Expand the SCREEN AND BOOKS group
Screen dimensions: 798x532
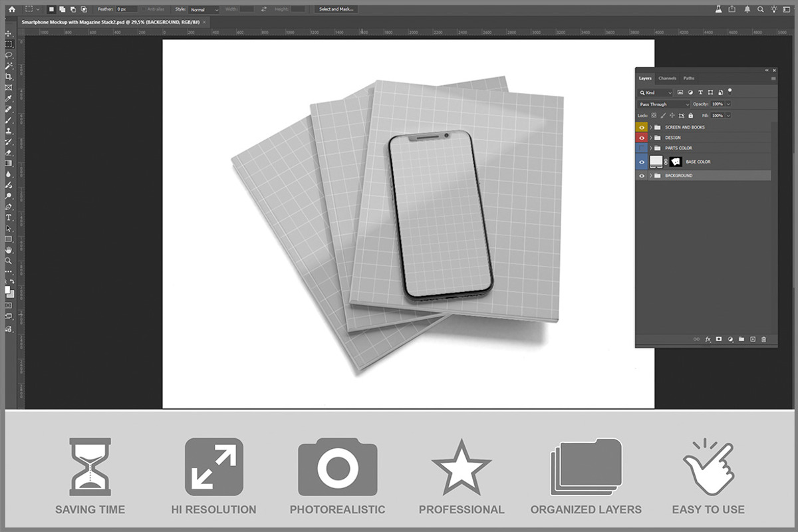pyautogui.click(x=650, y=127)
